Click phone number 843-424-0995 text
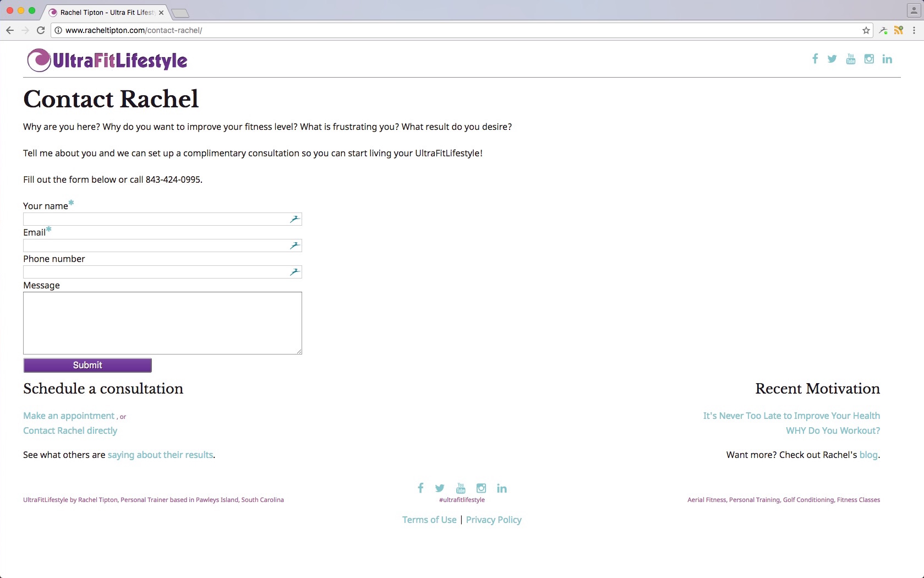The height and width of the screenshot is (578, 924). click(173, 179)
